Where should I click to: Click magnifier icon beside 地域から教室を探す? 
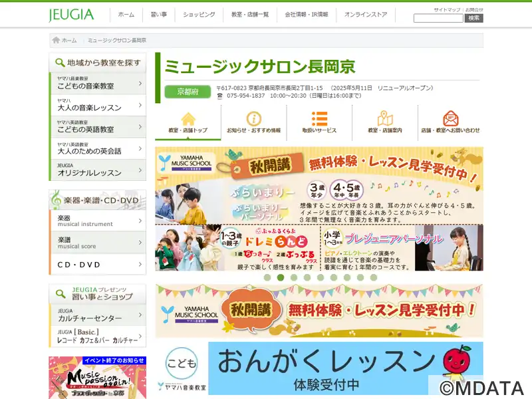[x=60, y=63]
